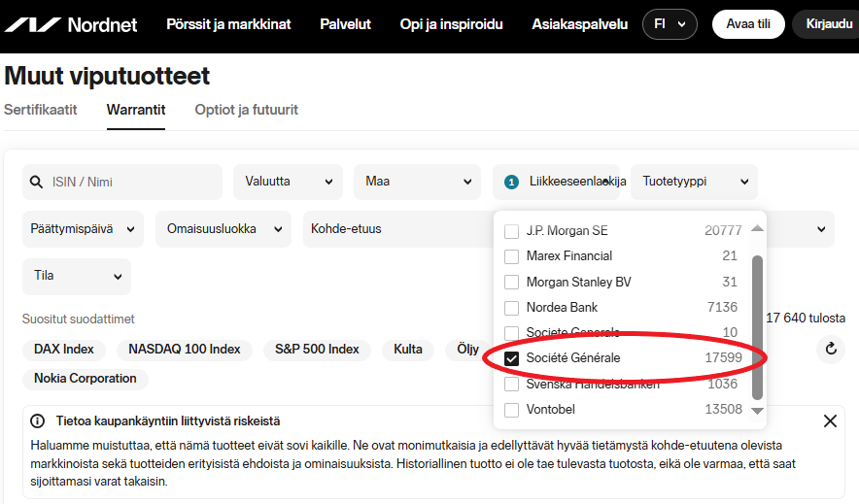
Task: Click the active filter count badge
Action: [x=511, y=182]
